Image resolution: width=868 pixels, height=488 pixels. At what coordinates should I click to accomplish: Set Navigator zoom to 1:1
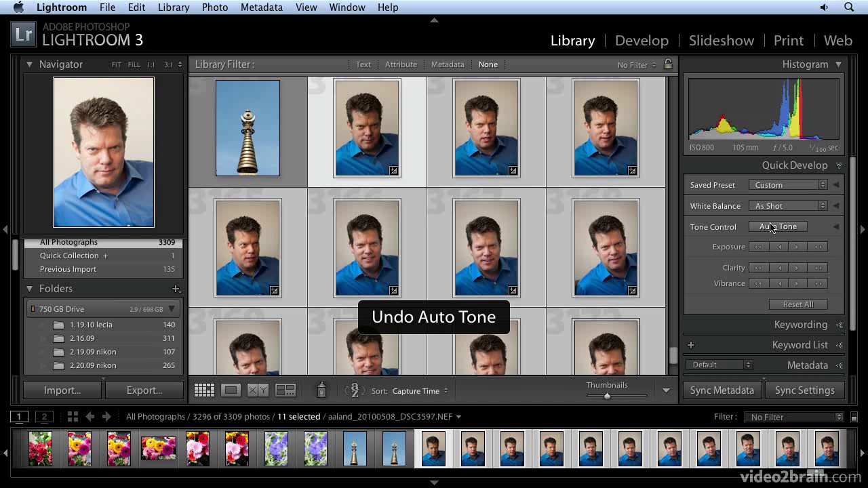151,65
